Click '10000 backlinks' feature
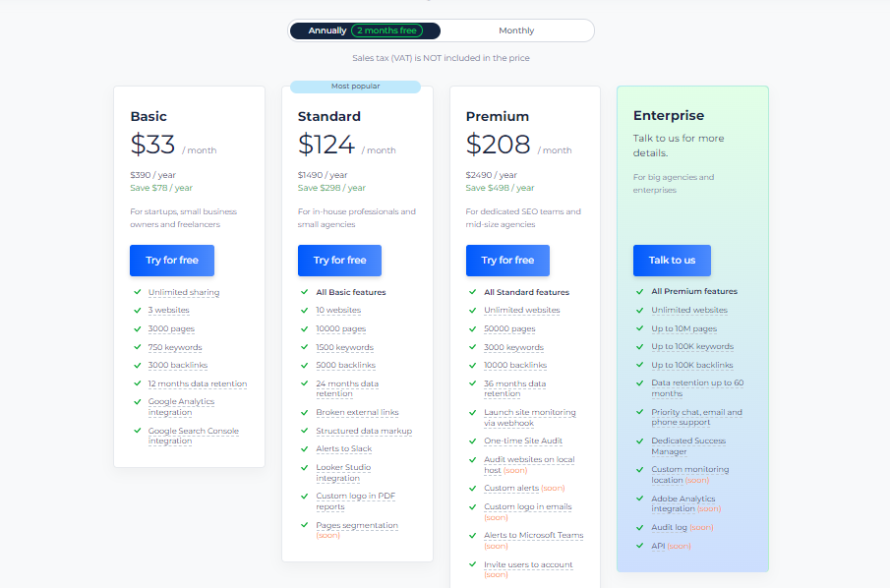 click(x=515, y=366)
